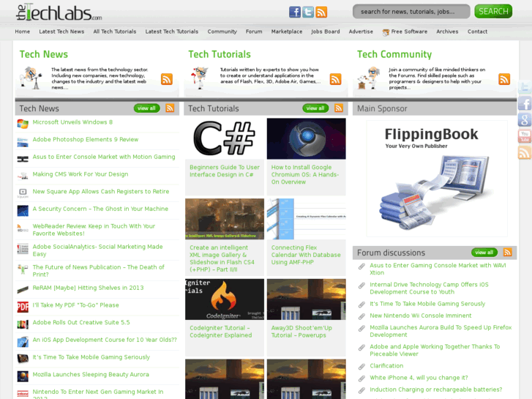
Task: Open CodeIgniter Tutorial – CodeIgniter Explained link
Action: 220,332
